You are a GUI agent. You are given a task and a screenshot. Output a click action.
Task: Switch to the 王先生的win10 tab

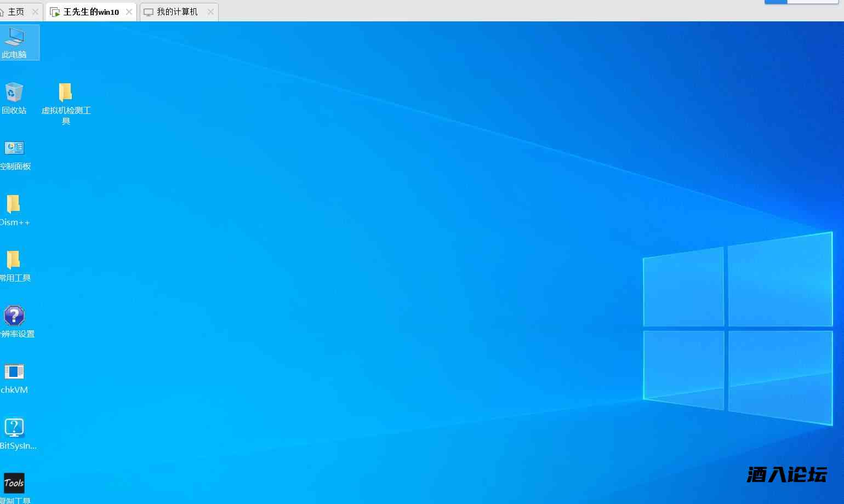tap(91, 12)
